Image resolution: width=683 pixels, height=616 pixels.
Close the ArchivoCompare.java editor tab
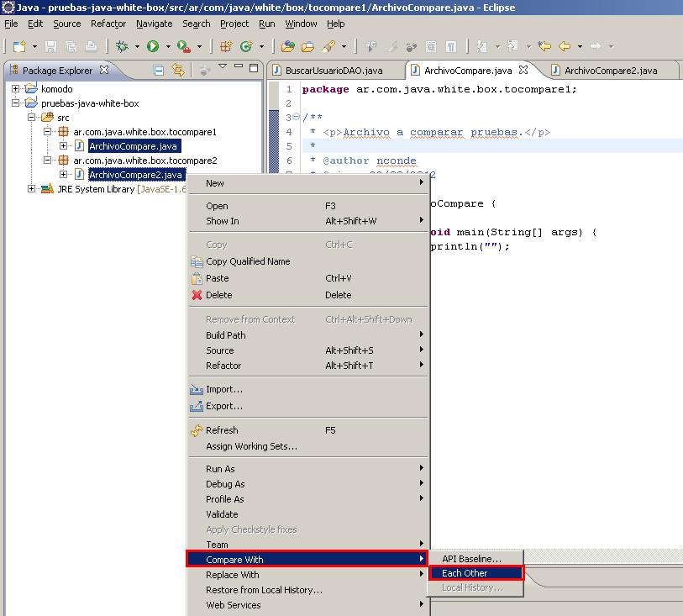(x=523, y=70)
